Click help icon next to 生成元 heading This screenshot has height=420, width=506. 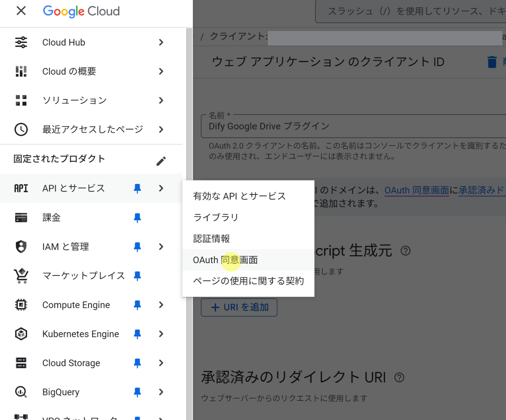(406, 250)
